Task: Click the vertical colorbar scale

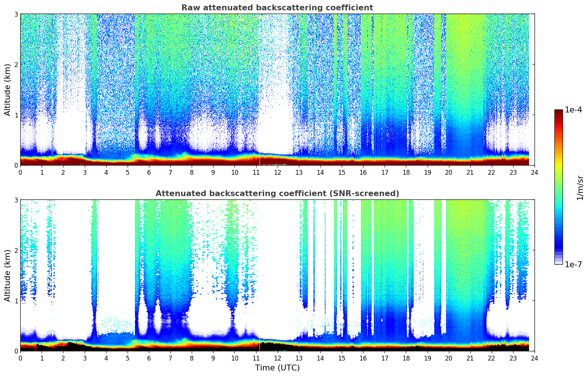Action: click(559, 187)
